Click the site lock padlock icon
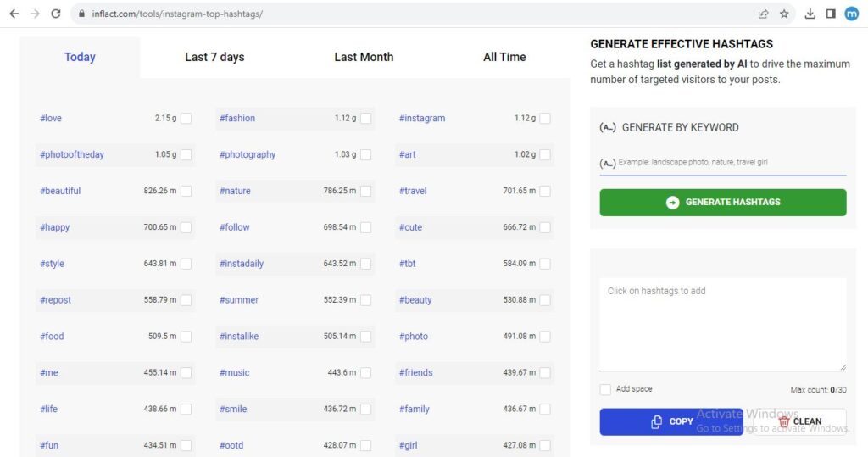This screenshot has height=457, width=868. pyautogui.click(x=82, y=14)
